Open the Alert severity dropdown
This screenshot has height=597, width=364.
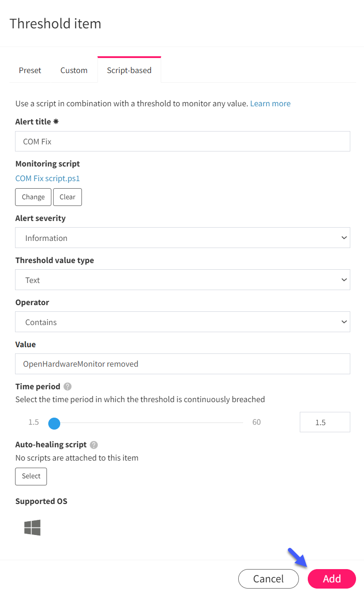point(182,238)
